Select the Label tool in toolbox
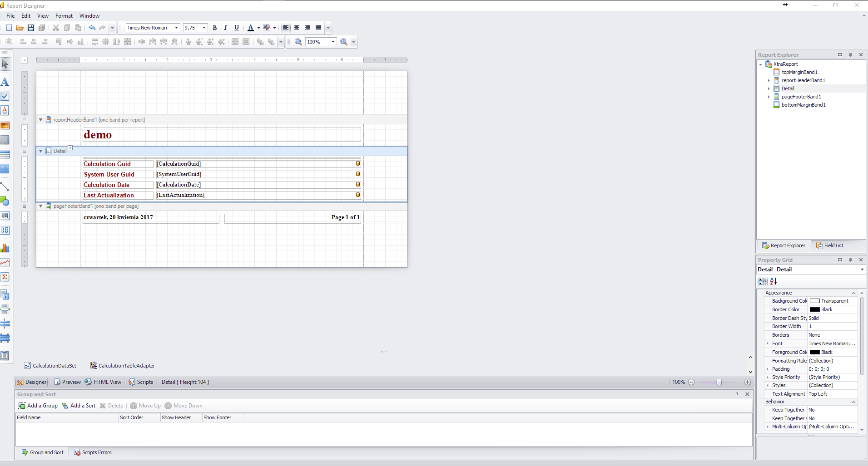 [x=5, y=82]
